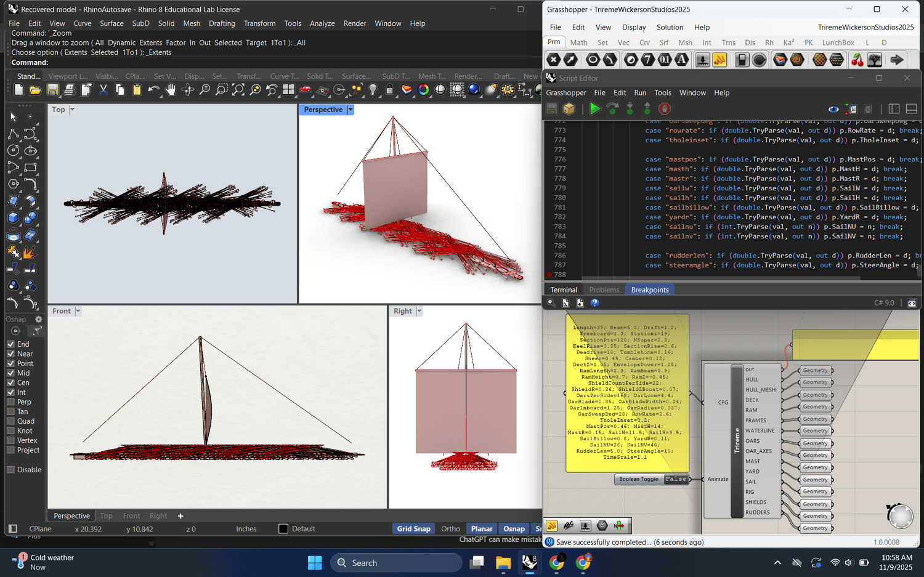Toggle the Grid Snap status button
Screen dimensions: 924x577
coord(413,528)
